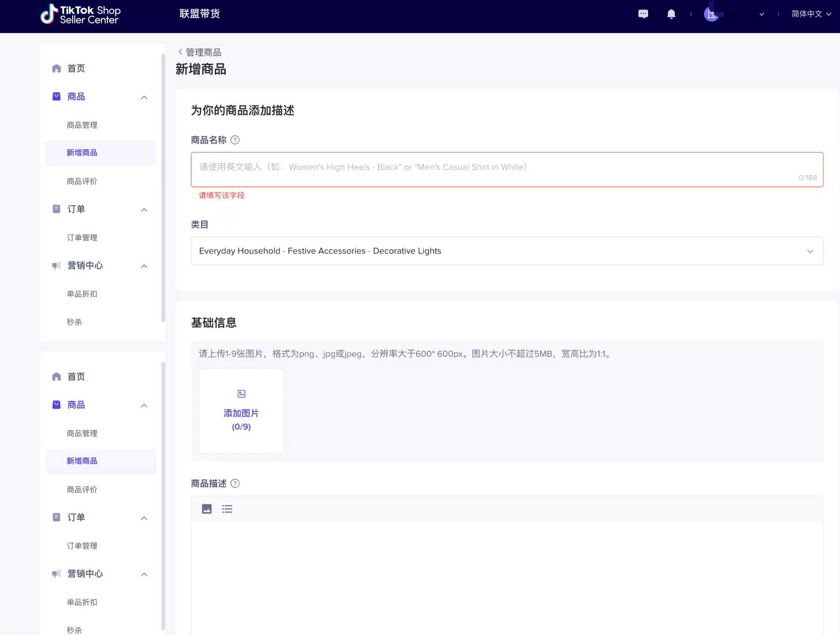Click the 订单 icon in the lower sidebar
This screenshot has width=840, height=635.
[x=57, y=517]
